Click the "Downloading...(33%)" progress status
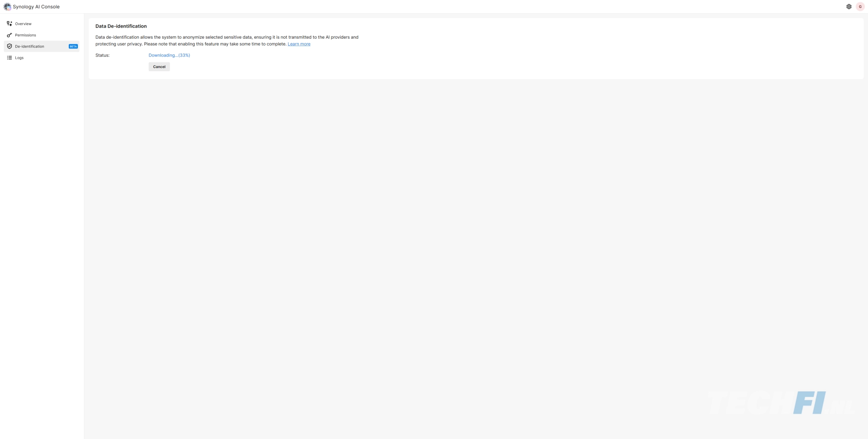This screenshot has height=439, width=868. click(169, 55)
